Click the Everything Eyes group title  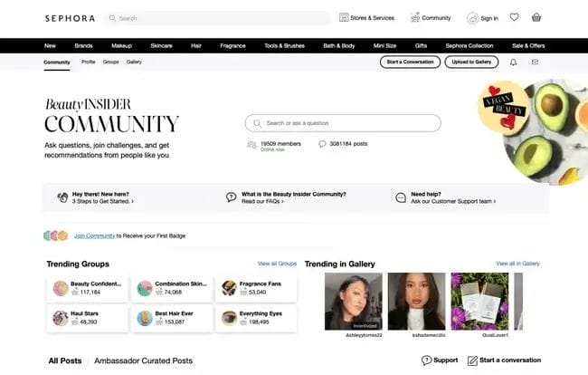pos(261,313)
